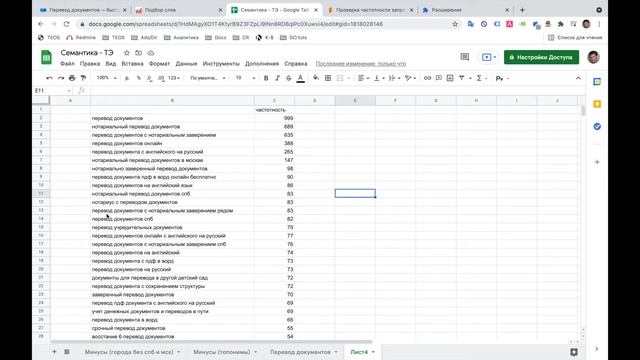Viewport: 640px width, 360px height.
Task: Open the Functions sigma menu
Action: point(479,78)
